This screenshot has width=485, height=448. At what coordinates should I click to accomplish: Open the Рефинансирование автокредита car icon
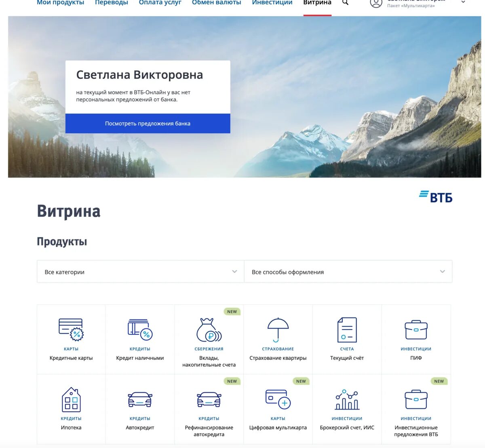(x=209, y=399)
